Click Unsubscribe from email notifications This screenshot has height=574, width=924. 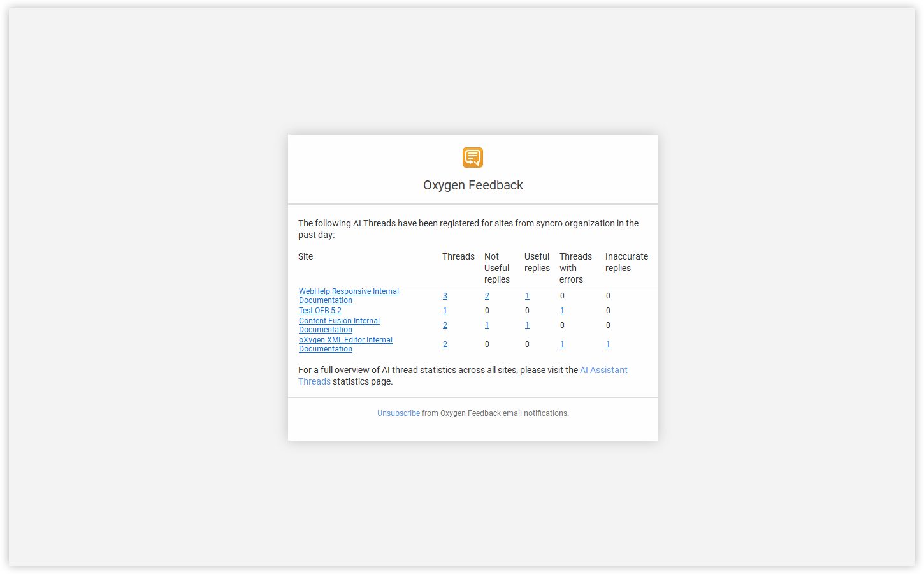coord(398,413)
